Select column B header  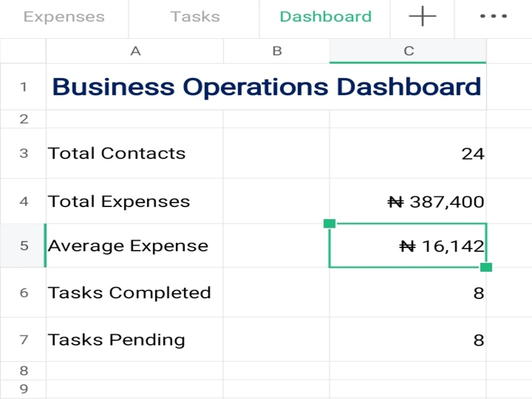[277, 51]
